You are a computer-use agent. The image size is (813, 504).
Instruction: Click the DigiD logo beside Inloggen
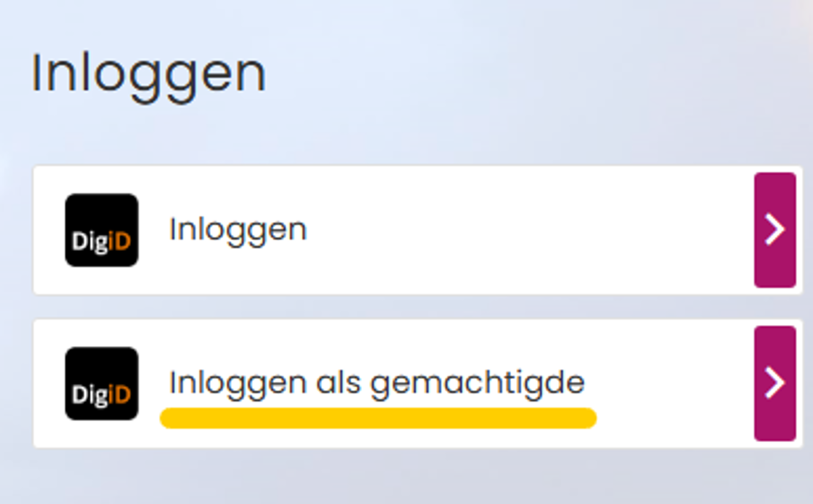(102, 230)
